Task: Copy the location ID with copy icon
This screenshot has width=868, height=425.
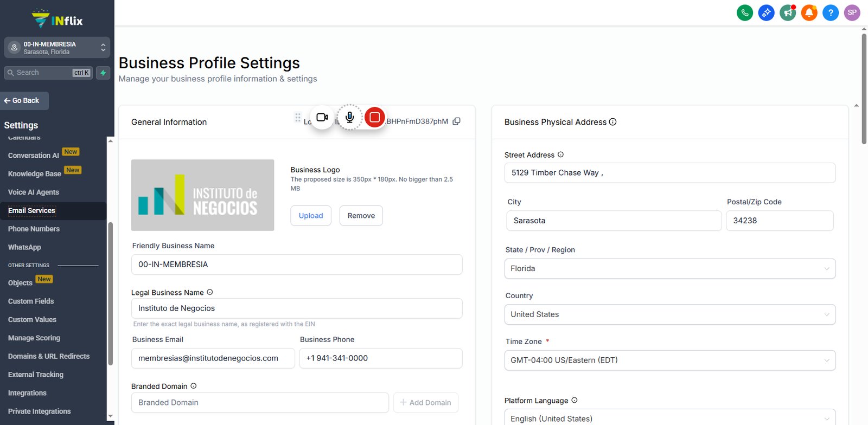Action: [456, 121]
